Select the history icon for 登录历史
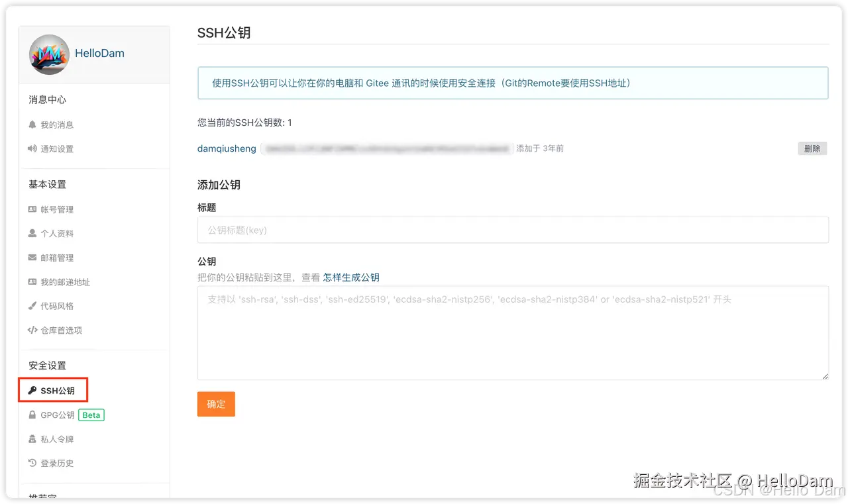Viewport: 848px width, 504px height. 32,463
